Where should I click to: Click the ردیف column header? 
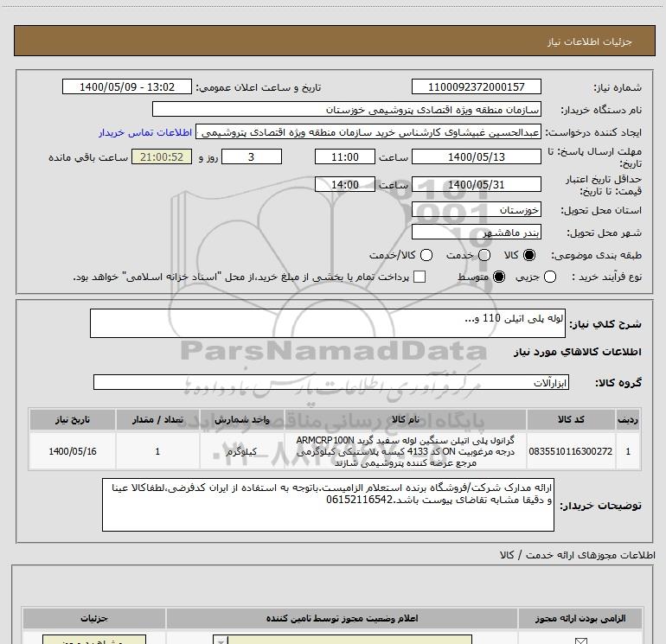[x=628, y=419]
